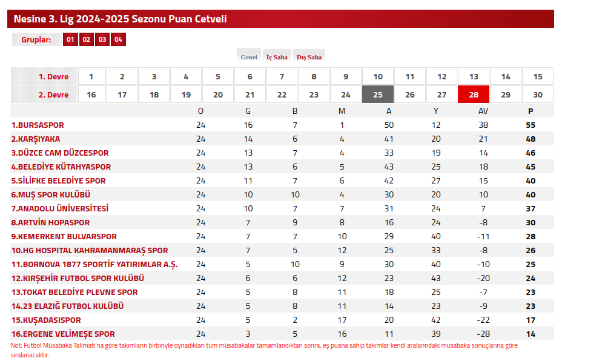Select week 1 in 1. Devre
Image resolution: width=602 pixels, height=364 pixels.
[x=91, y=77]
